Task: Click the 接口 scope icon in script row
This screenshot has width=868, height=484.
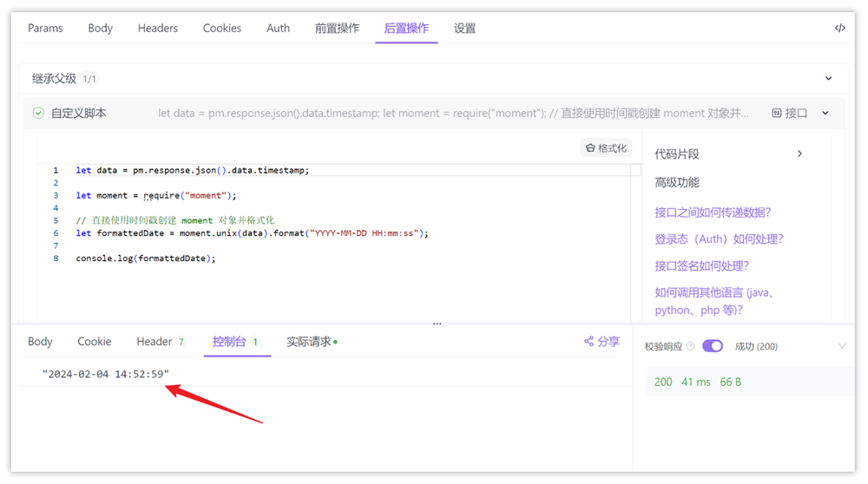Action: tap(776, 114)
